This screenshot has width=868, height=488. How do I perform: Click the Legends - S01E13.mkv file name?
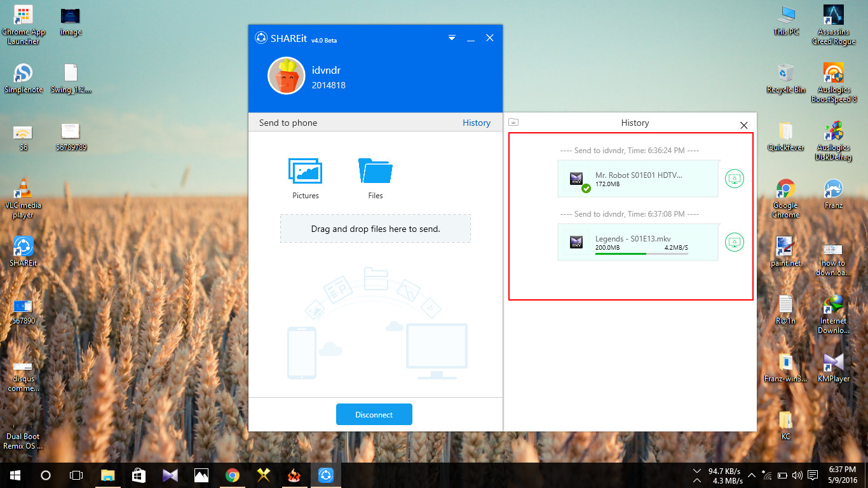[x=633, y=238]
